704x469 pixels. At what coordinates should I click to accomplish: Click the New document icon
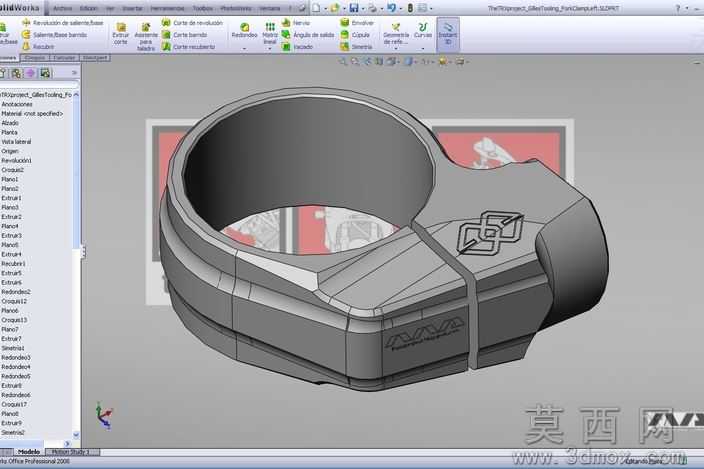317,8
